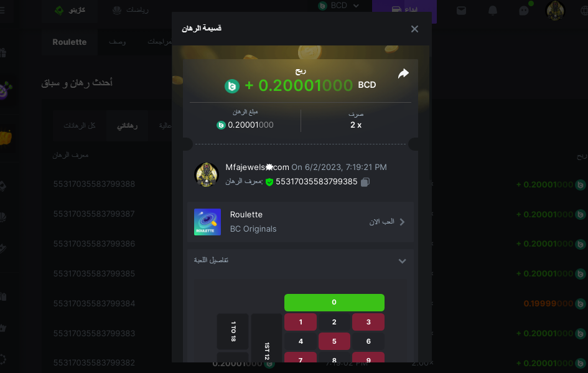
Task: Open the notifications bell icon
Action: (492, 11)
